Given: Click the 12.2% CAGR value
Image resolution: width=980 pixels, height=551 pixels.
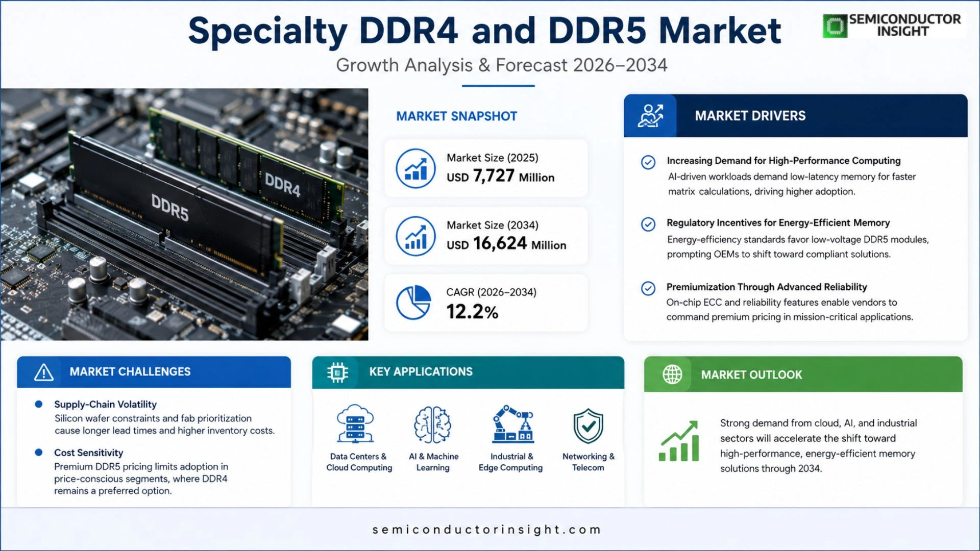Looking at the screenshot, I should click(x=472, y=312).
